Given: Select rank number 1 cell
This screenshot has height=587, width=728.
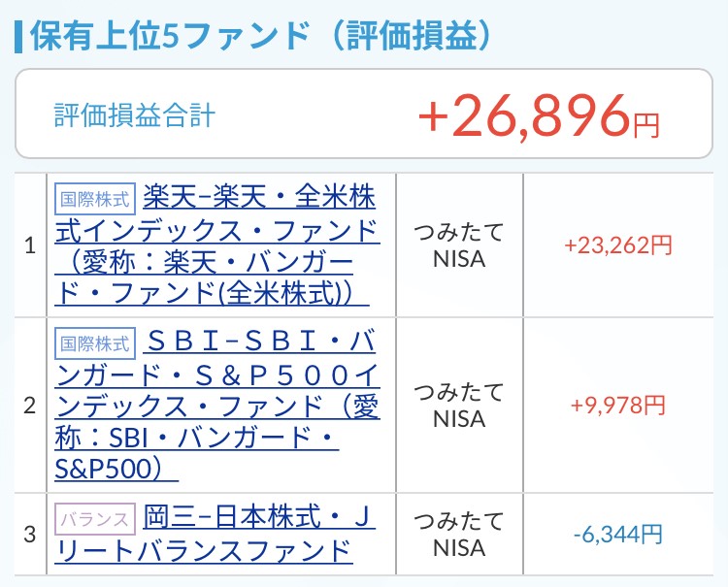Looking at the screenshot, I should [x=30, y=245].
